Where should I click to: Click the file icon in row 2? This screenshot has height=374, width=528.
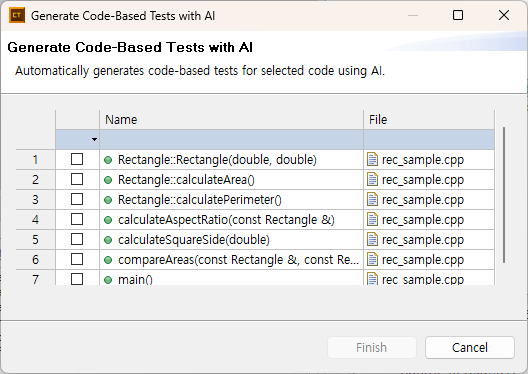[372, 179]
